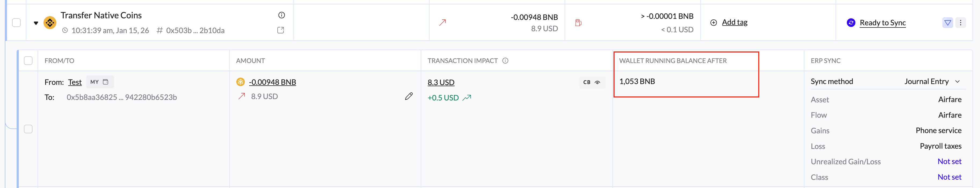This screenshot has width=980, height=188.
Task: Click the Transaction Impact info icon
Action: [x=505, y=61]
